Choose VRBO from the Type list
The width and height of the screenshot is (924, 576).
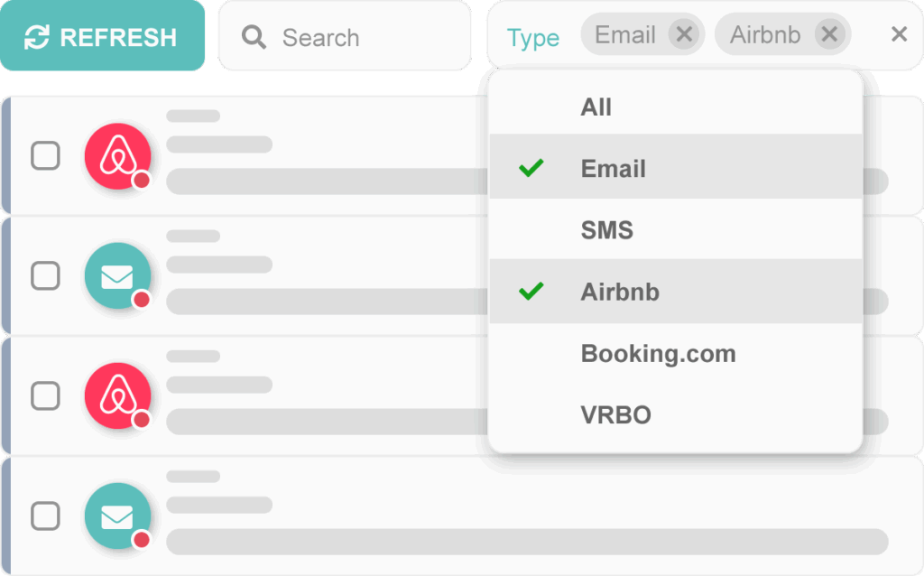point(675,415)
